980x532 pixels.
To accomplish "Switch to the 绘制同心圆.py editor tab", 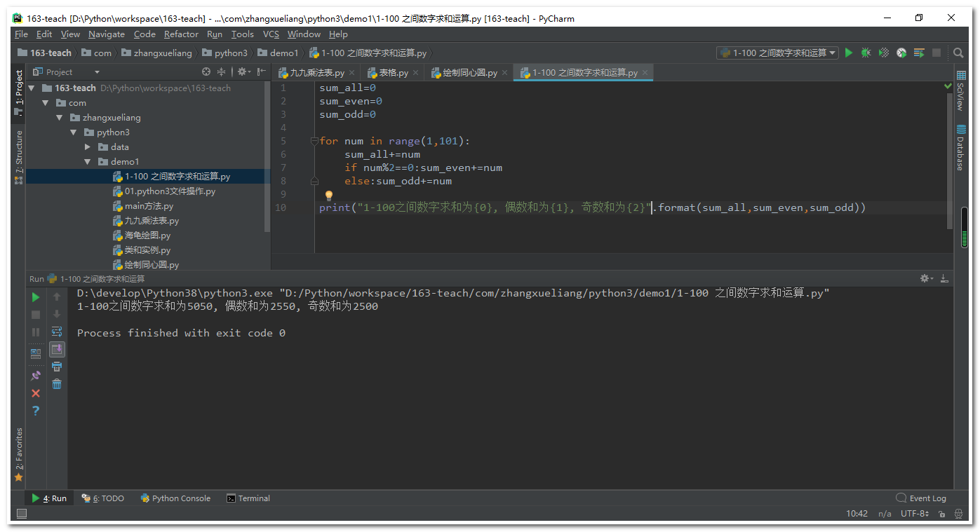I will (x=470, y=73).
